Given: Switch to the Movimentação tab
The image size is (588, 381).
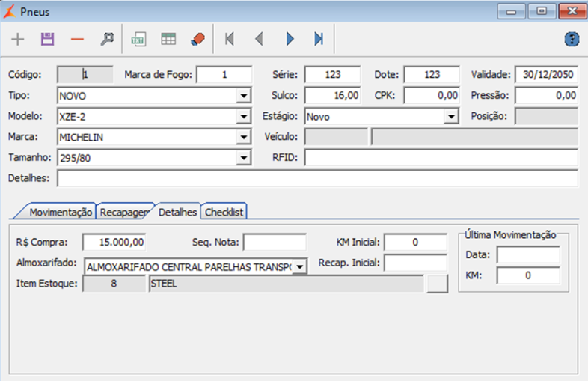Looking at the screenshot, I should point(60,212).
